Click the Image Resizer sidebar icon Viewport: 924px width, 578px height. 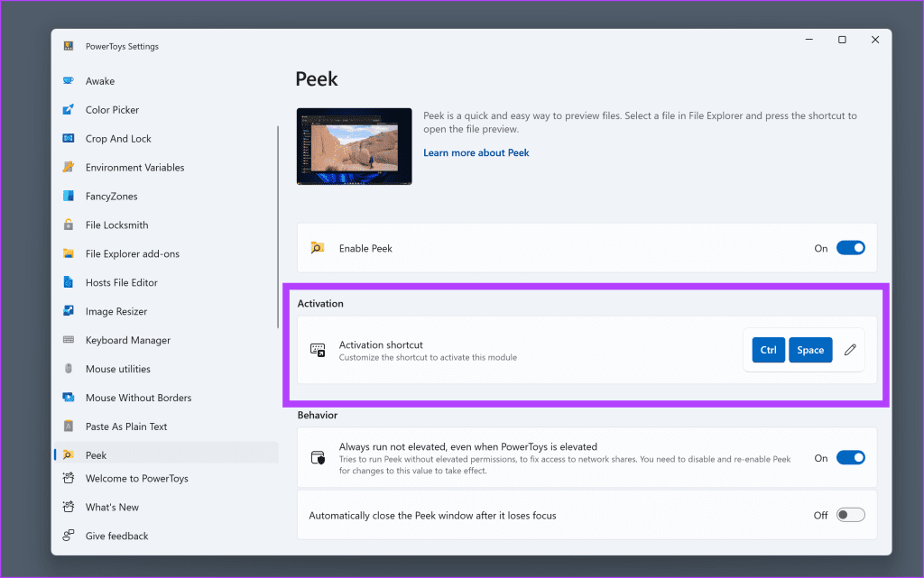(x=69, y=311)
